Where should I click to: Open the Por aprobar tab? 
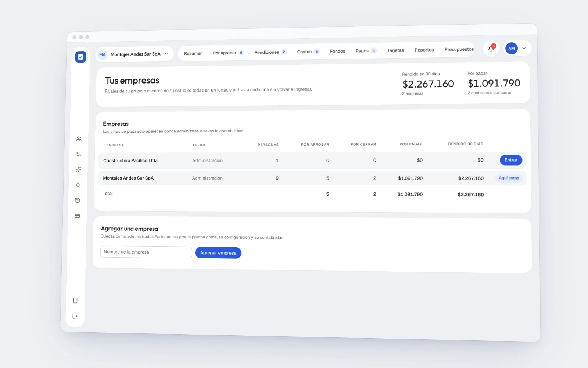(228, 53)
